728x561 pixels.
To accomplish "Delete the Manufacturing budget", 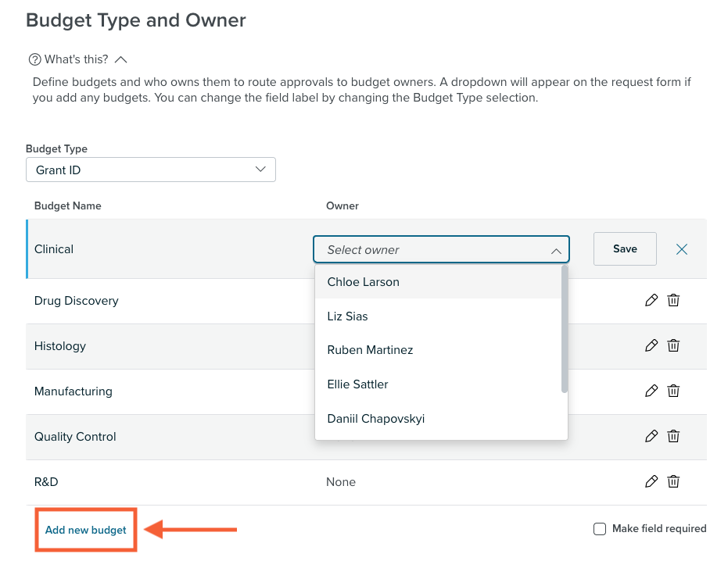I will 673,391.
